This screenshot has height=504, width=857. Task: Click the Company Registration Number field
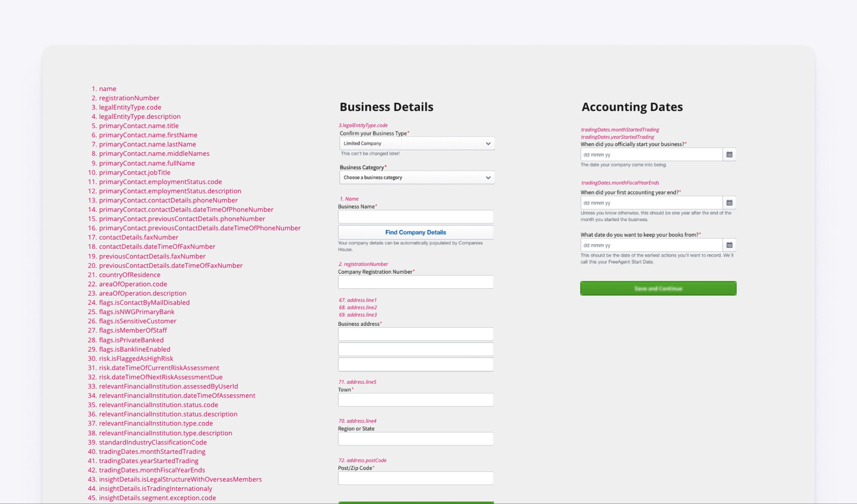(x=415, y=282)
